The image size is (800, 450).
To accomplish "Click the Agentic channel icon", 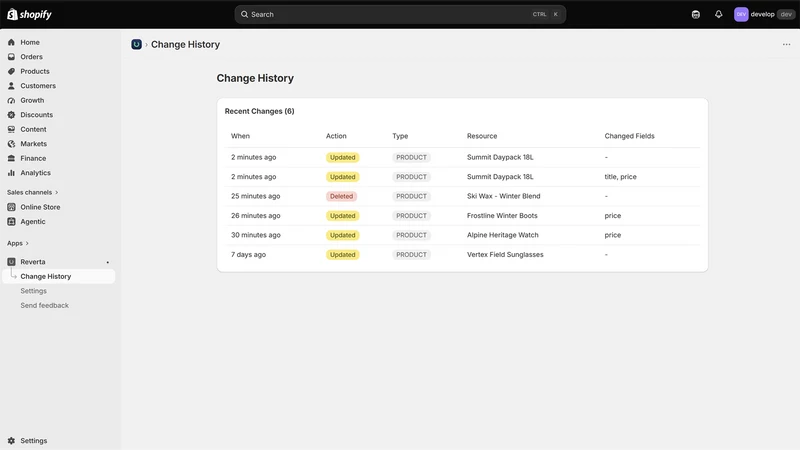I will [x=11, y=221].
